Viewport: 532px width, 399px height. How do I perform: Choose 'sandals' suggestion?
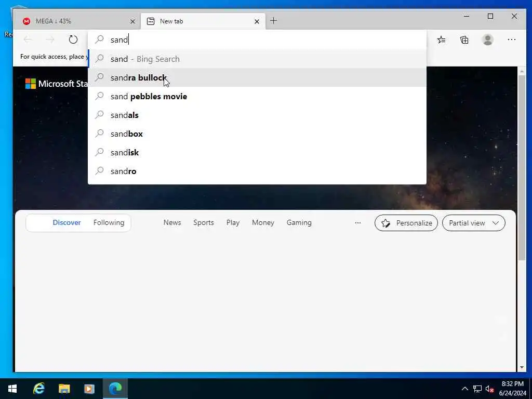coord(257,115)
